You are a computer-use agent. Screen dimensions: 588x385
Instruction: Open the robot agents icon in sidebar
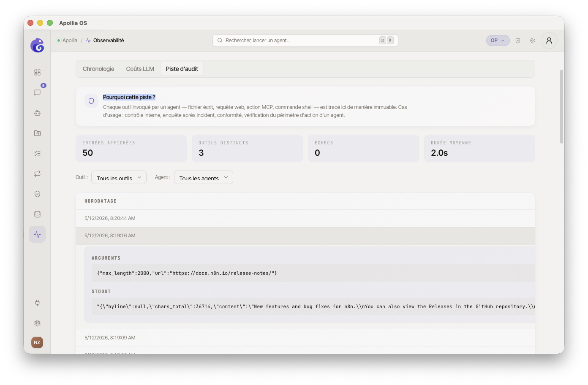tap(37, 113)
